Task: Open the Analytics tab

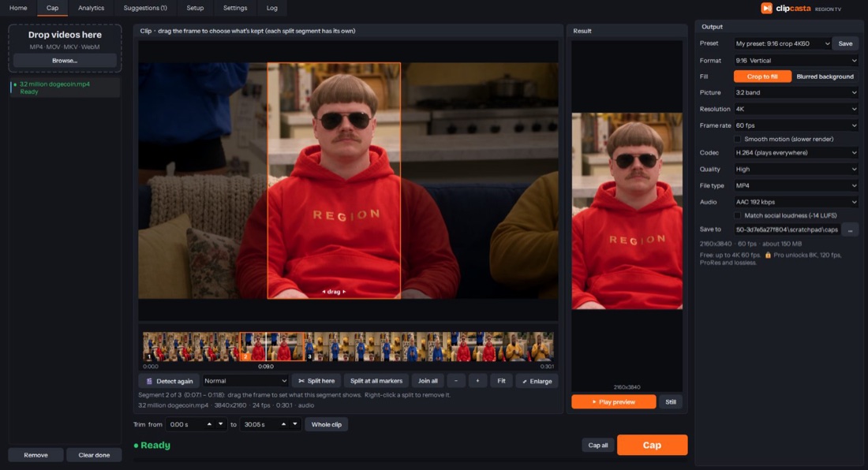Action: pyautogui.click(x=92, y=8)
